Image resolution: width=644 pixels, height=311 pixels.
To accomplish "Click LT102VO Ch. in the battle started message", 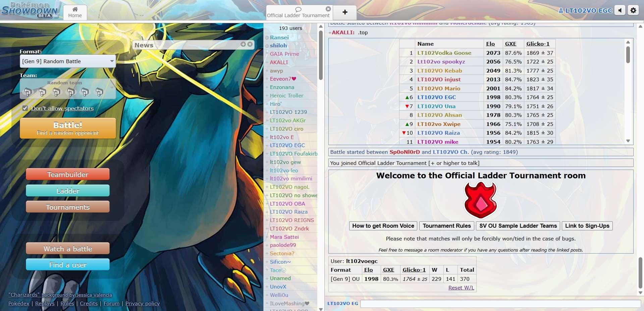I will point(450,152).
